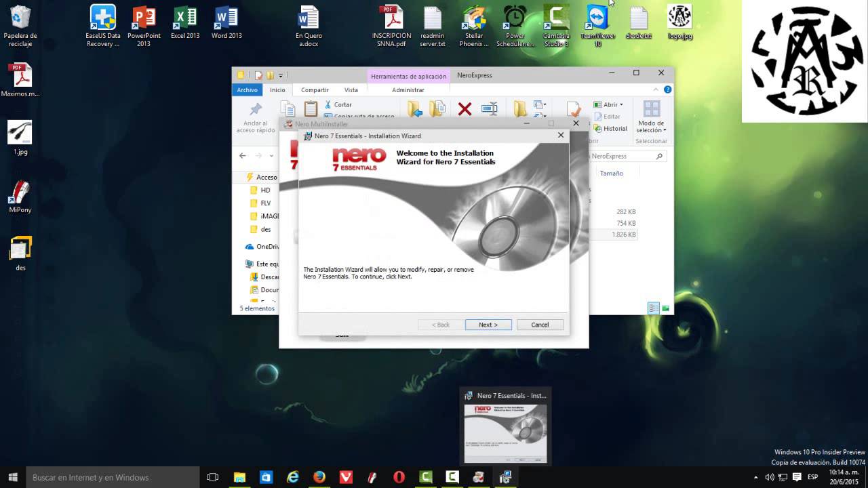Screen dimensions: 868x488
Task: Click 282 KB file size row
Action: (x=626, y=211)
